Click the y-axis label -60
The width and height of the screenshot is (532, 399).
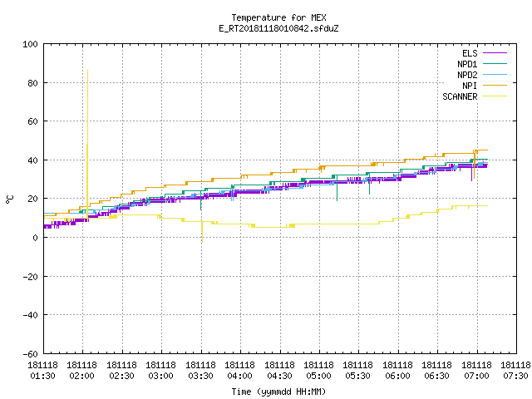click(x=30, y=354)
